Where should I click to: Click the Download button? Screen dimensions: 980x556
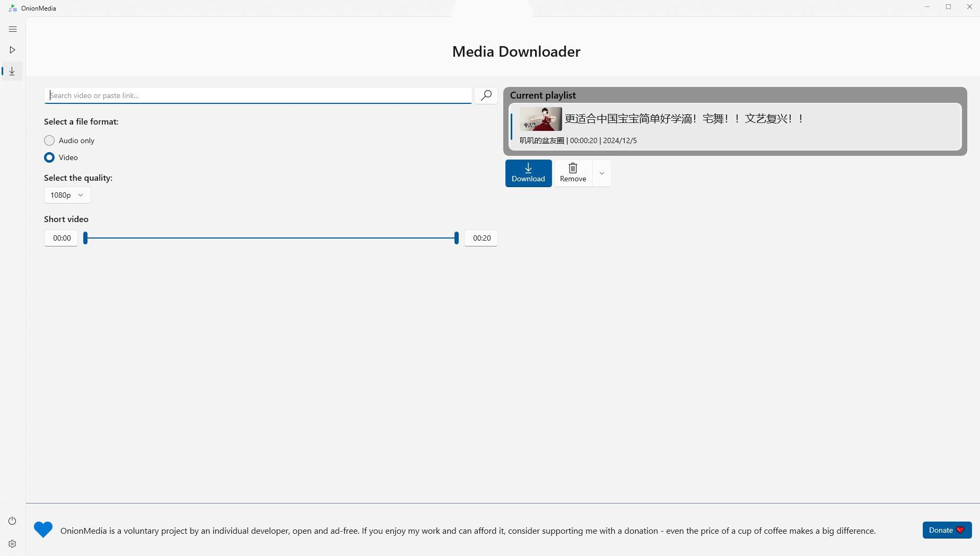[x=528, y=173]
